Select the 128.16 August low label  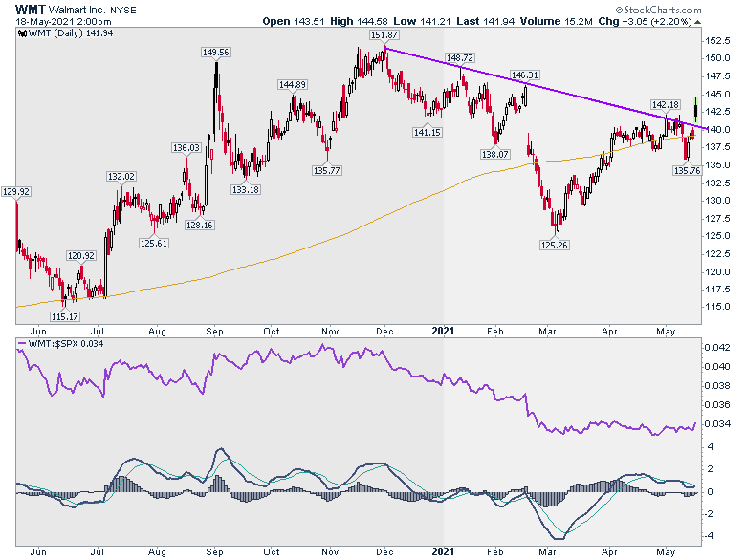point(199,225)
